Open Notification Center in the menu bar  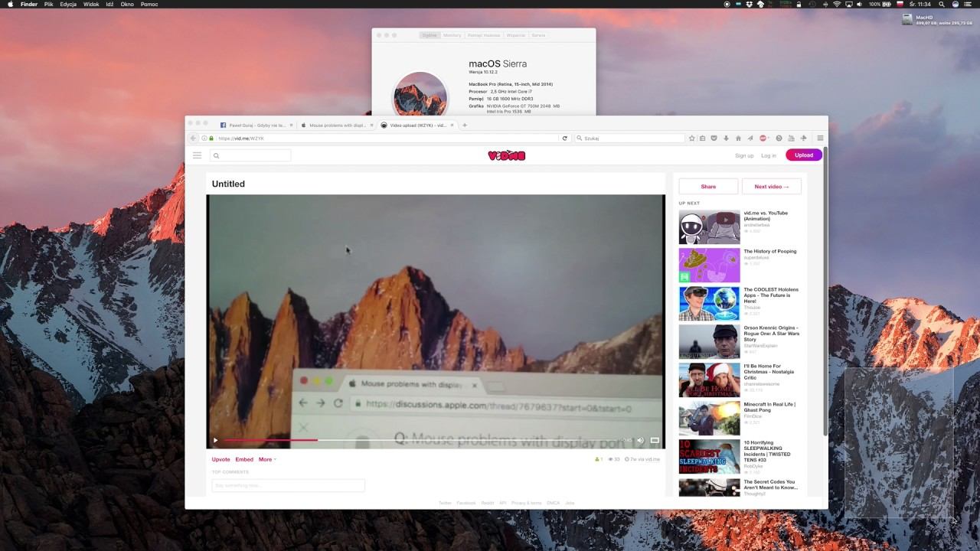pyautogui.click(x=970, y=4)
